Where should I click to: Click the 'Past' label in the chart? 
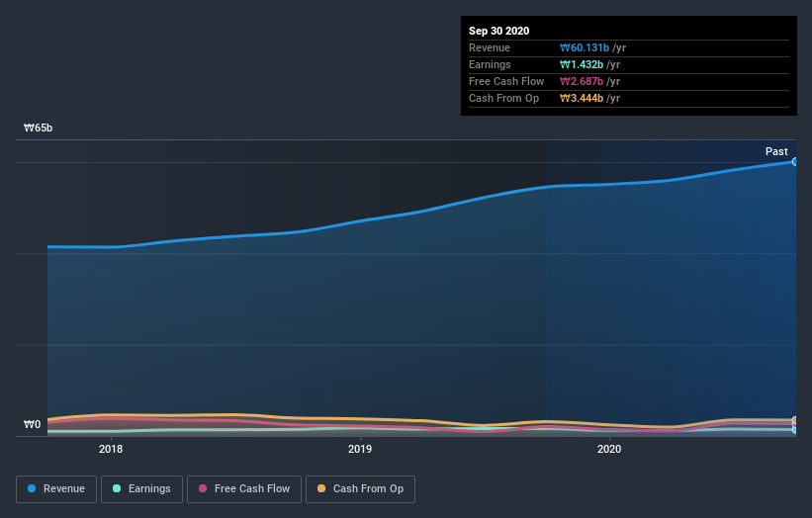(776, 151)
